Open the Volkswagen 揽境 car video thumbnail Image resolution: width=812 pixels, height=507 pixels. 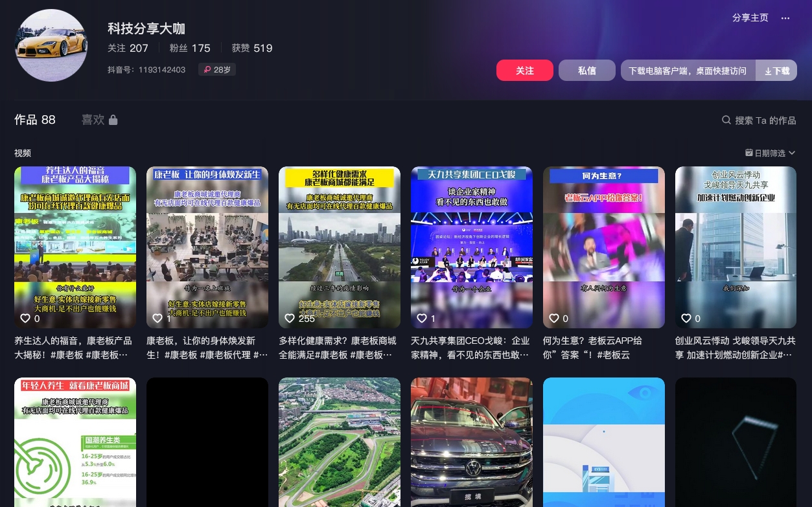[x=472, y=442]
